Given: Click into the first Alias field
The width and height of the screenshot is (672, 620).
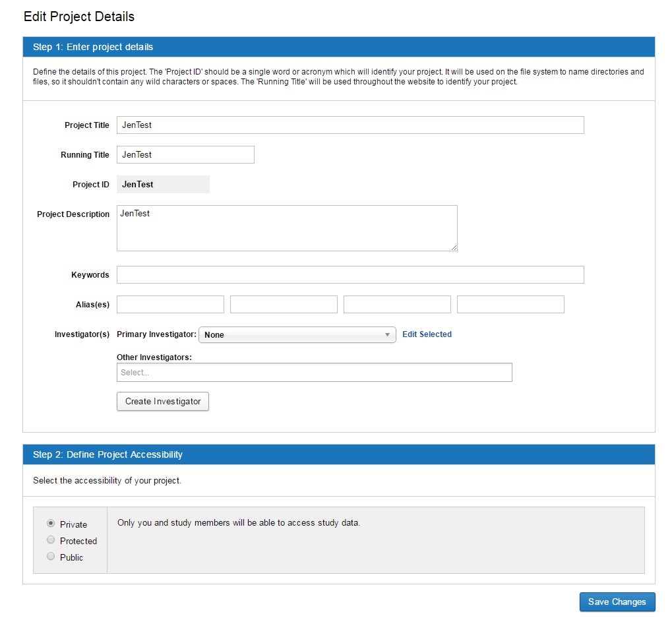Looking at the screenshot, I should [169, 304].
